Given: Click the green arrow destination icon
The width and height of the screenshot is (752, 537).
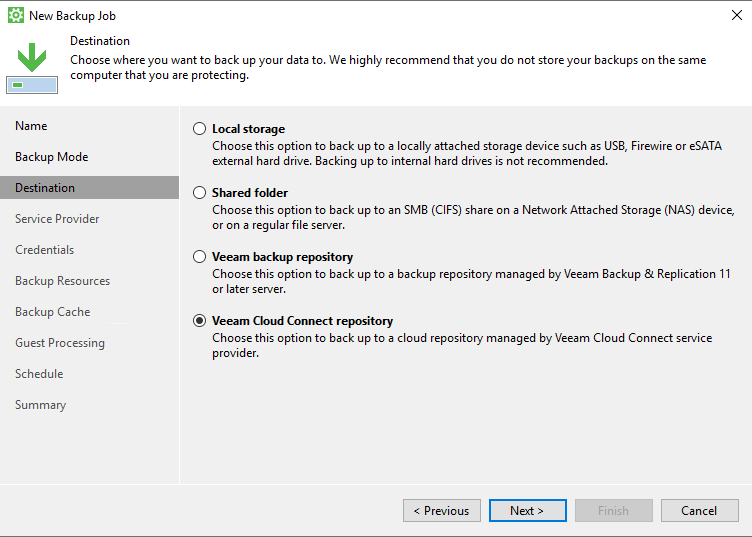Looking at the screenshot, I should (x=32, y=68).
